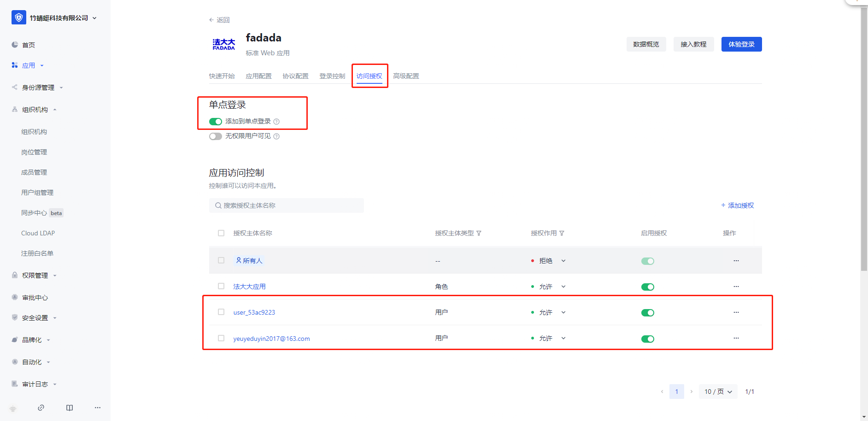Click the icon beside 品牌化
The height and width of the screenshot is (421, 868).
coord(15,339)
